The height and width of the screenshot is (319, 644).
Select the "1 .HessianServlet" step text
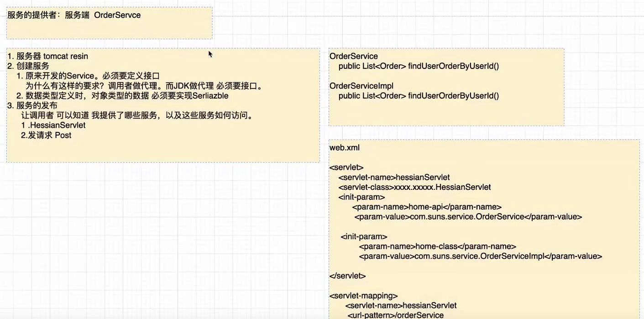tap(53, 125)
